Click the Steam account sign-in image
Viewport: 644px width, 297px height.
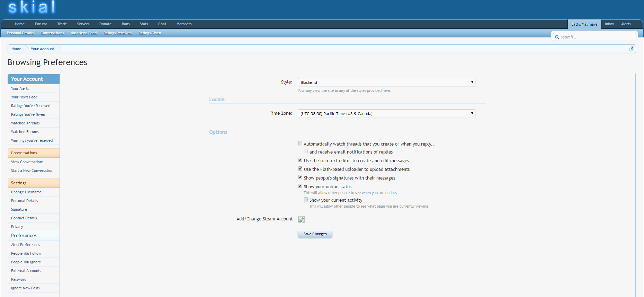(301, 219)
